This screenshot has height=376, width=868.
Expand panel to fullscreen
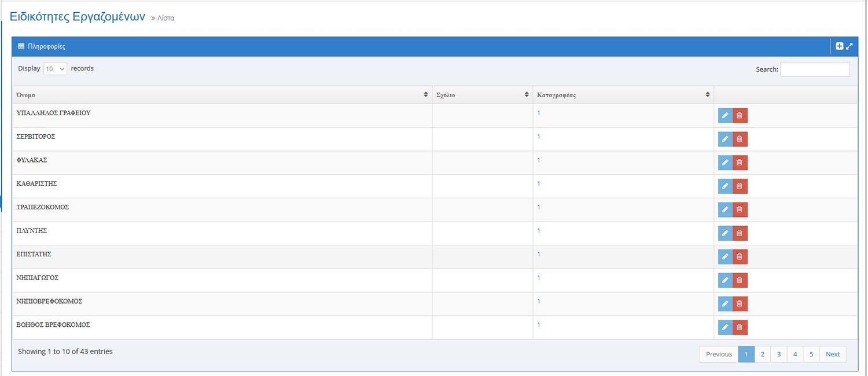(x=849, y=46)
